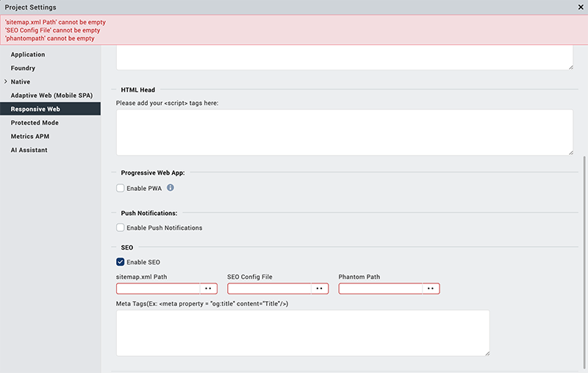This screenshot has width=588, height=373.
Task: Select Foundry in the sidebar
Action: 23,68
